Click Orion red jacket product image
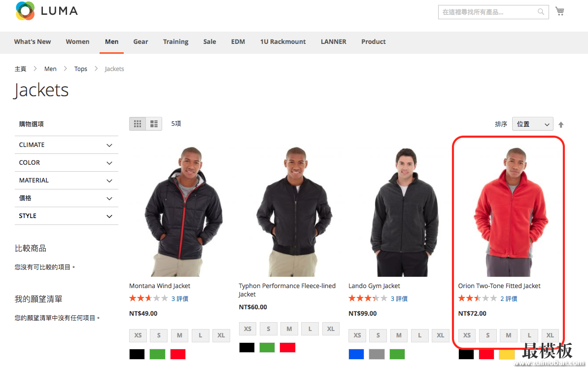Image resolution: width=588 pixels, height=369 pixels. (511, 212)
